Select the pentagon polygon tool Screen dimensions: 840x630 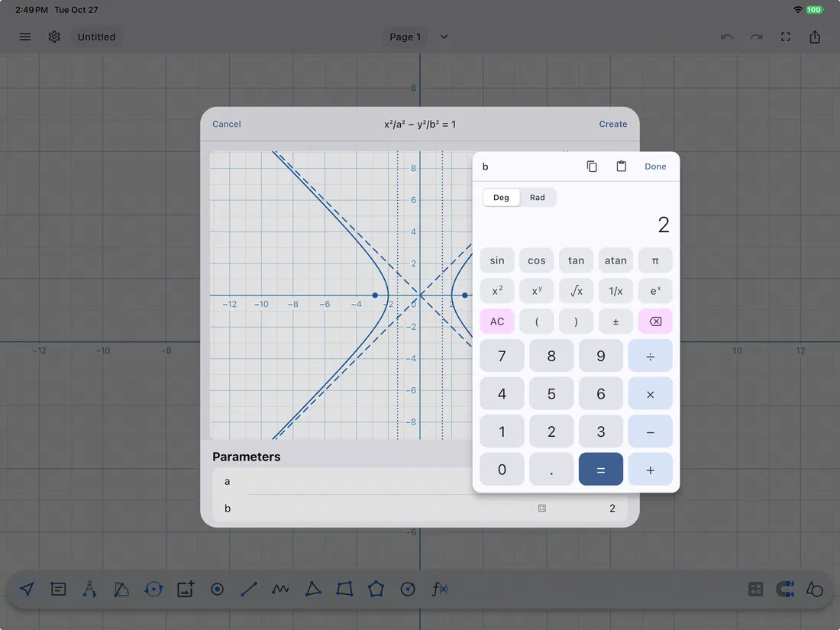point(376,590)
